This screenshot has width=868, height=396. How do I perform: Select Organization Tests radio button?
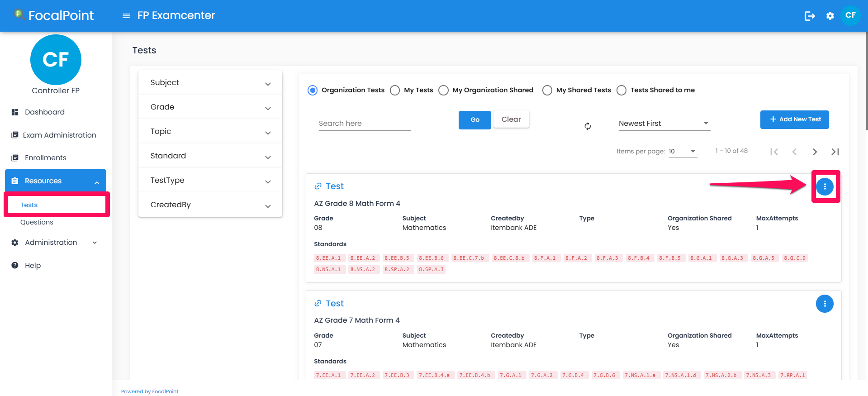coord(313,90)
